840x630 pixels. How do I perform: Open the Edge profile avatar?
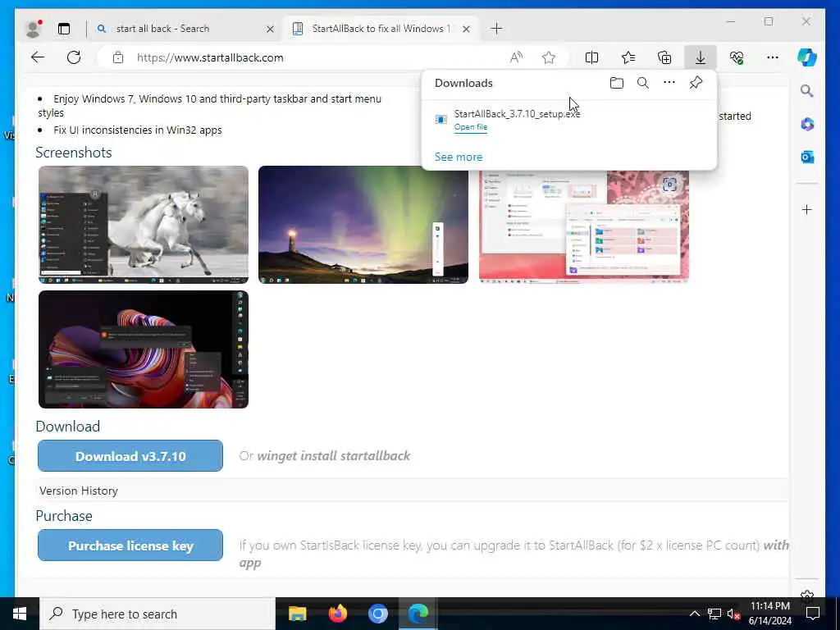pyautogui.click(x=33, y=29)
